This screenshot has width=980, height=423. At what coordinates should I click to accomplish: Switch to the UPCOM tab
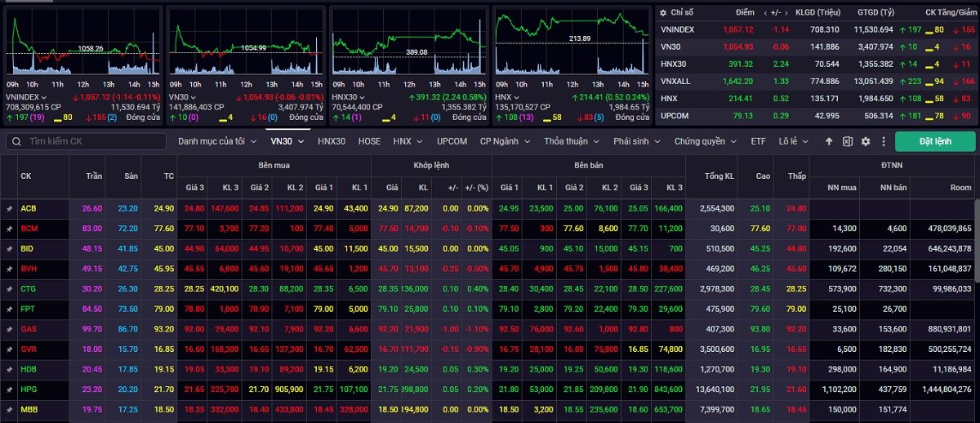452,141
